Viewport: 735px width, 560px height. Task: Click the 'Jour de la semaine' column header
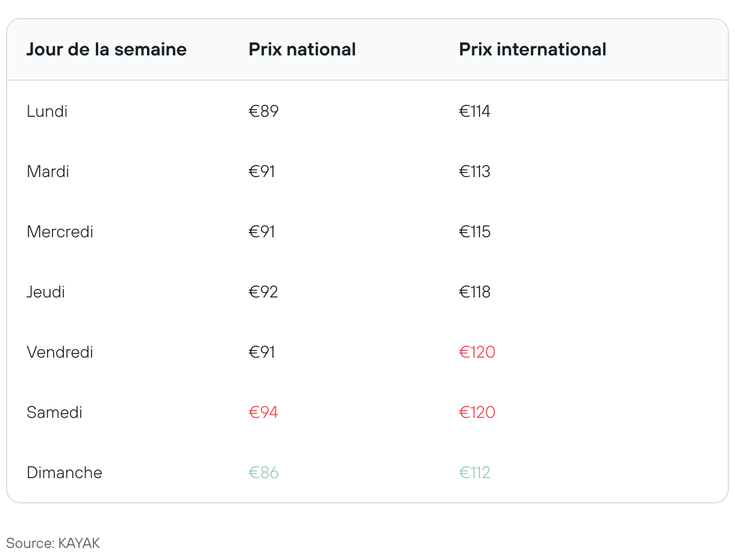[x=107, y=49]
